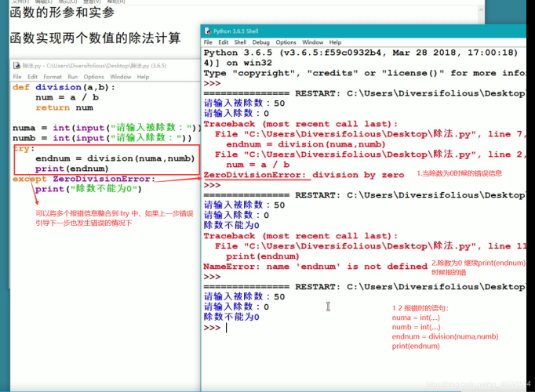The height and width of the screenshot is (392, 535).
Task: Click 'return num' line in editor
Action: point(64,107)
